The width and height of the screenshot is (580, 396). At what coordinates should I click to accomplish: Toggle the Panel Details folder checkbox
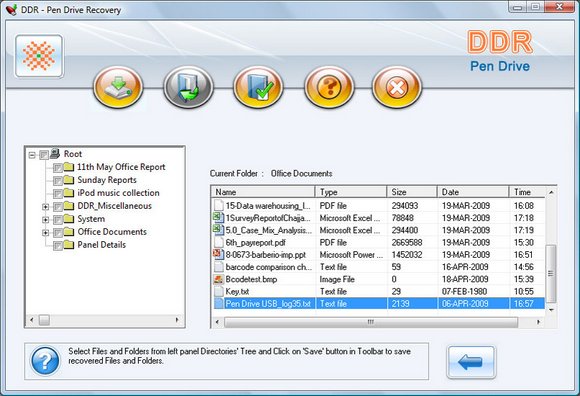(x=57, y=246)
